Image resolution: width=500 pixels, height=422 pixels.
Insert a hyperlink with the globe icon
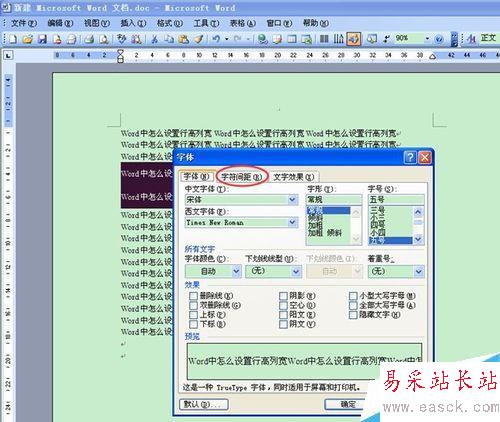click(x=263, y=39)
